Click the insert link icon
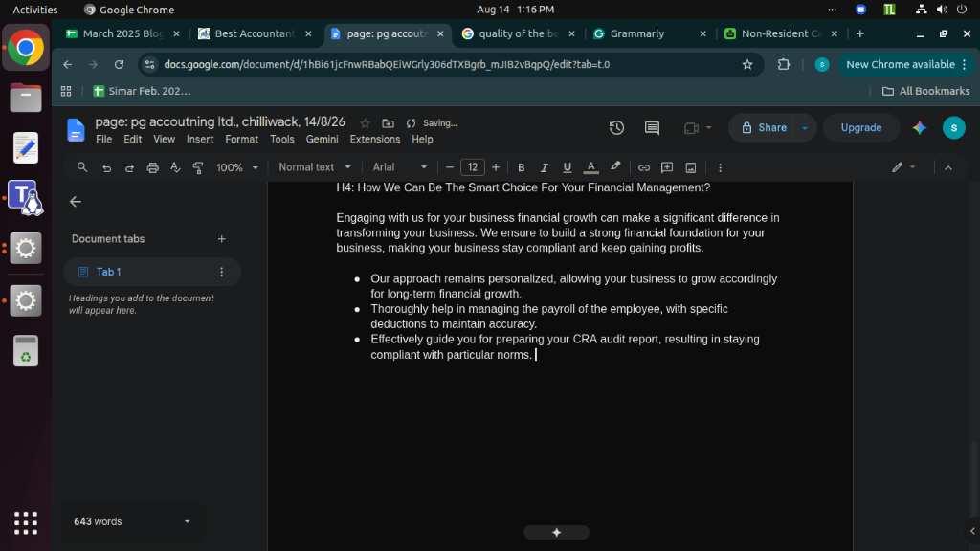This screenshot has height=551, width=980. 644,167
